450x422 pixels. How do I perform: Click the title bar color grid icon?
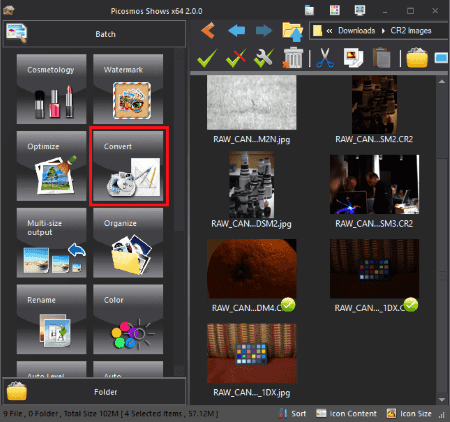coord(334,10)
